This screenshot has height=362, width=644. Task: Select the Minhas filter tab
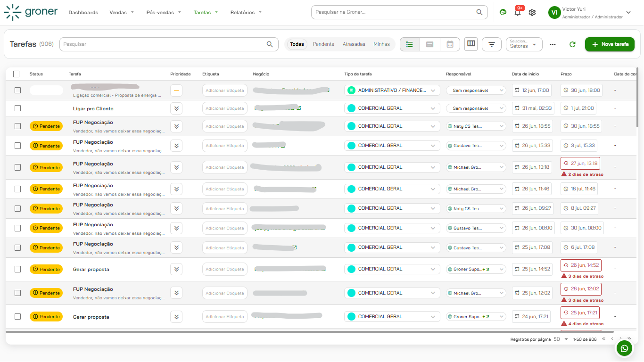pos(382,44)
